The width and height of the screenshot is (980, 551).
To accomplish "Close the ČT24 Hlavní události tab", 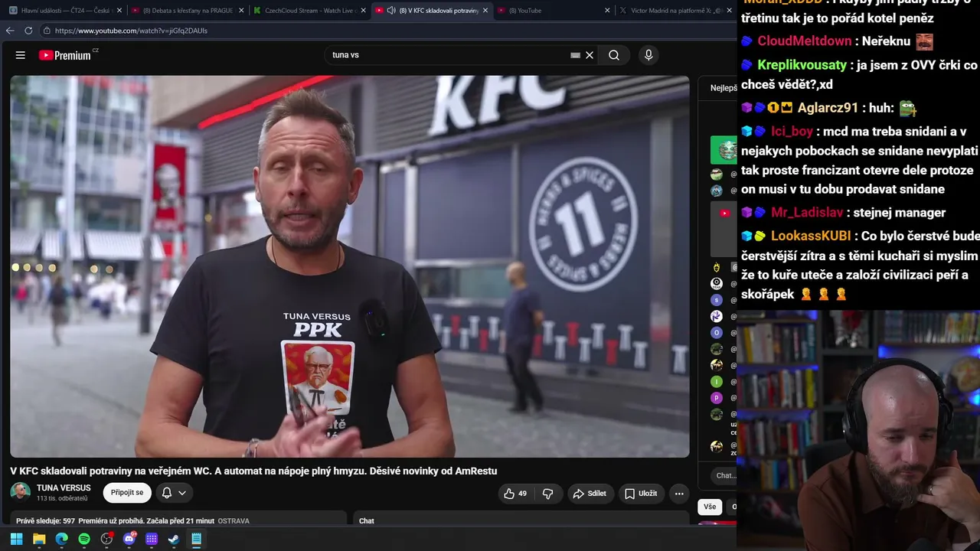I will point(119,11).
